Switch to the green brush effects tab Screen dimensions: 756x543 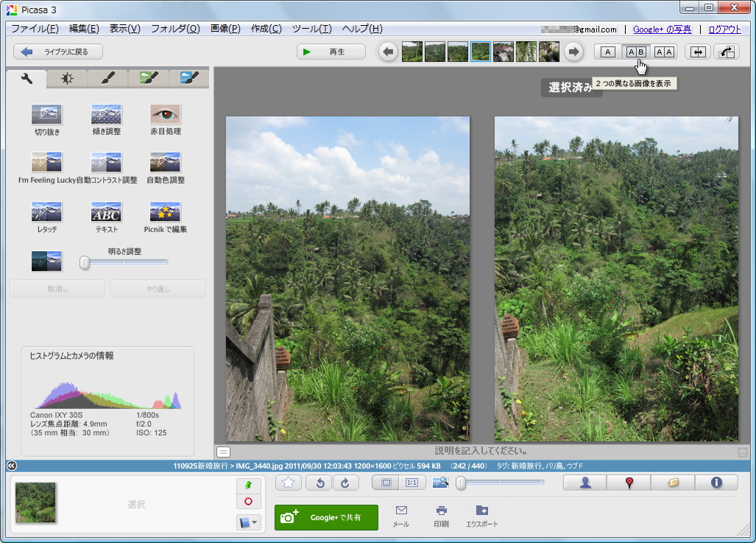click(149, 79)
